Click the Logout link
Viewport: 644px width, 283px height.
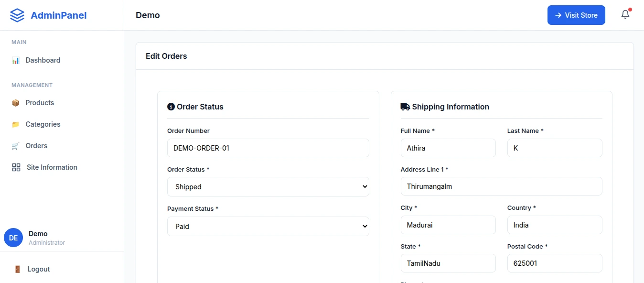(x=39, y=269)
